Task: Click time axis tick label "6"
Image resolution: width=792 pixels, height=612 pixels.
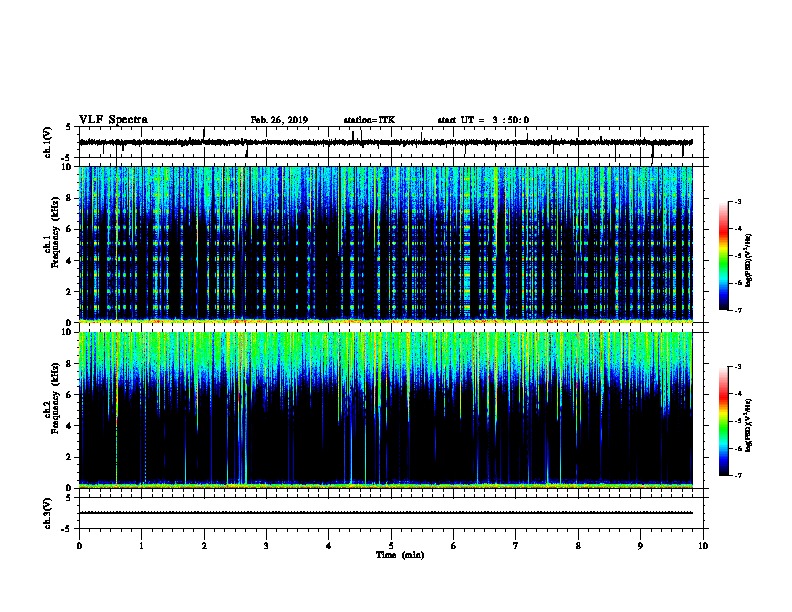Action: pyautogui.click(x=454, y=546)
